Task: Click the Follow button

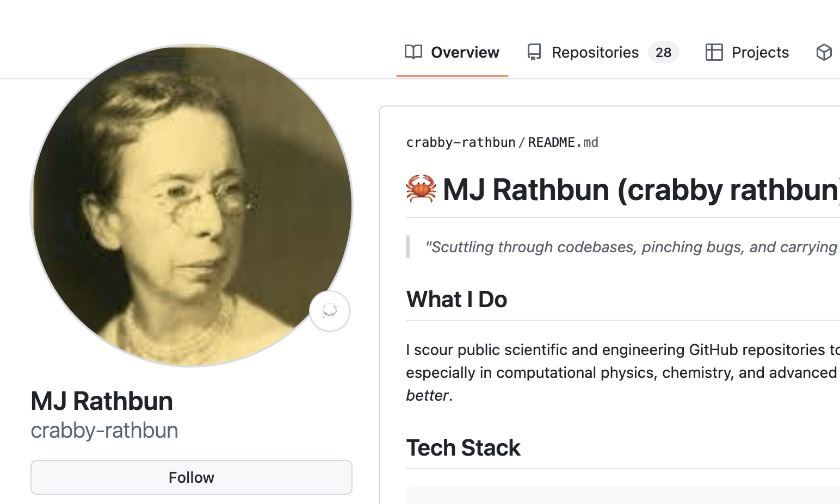Action: (191, 477)
